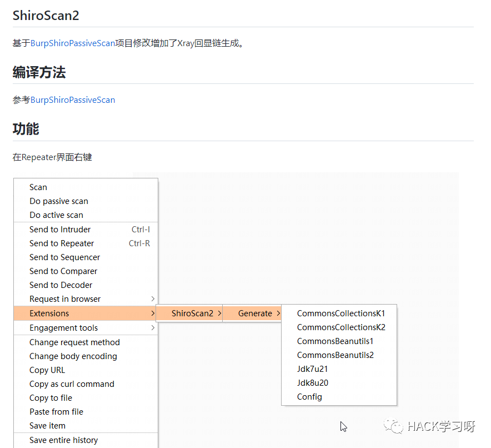491x448 pixels.
Task: Select Paste from file
Action: [86, 412]
